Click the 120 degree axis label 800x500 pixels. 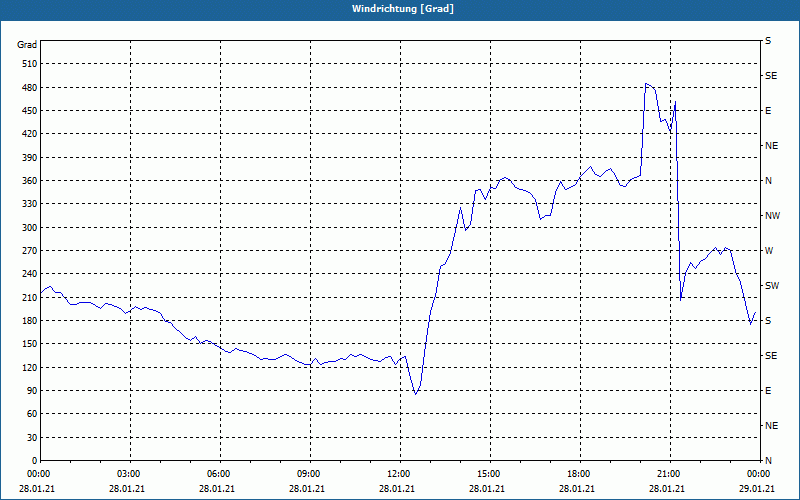30,367
